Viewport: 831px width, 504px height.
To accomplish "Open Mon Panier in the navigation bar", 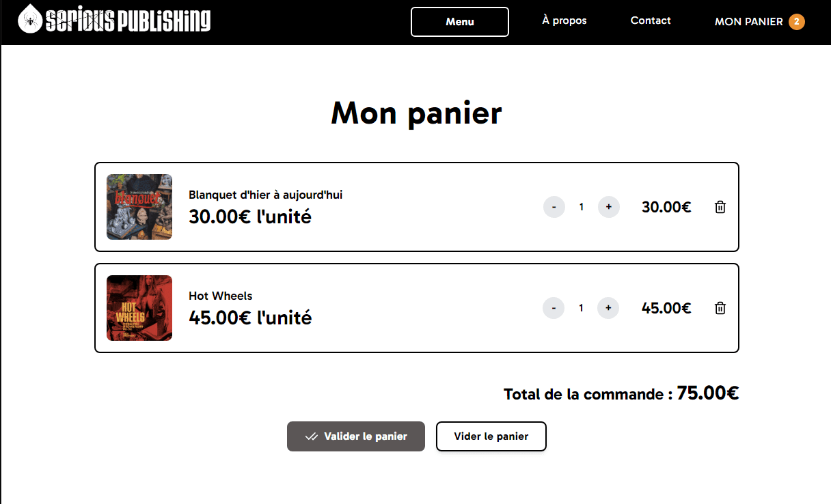I will click(748, 22).
